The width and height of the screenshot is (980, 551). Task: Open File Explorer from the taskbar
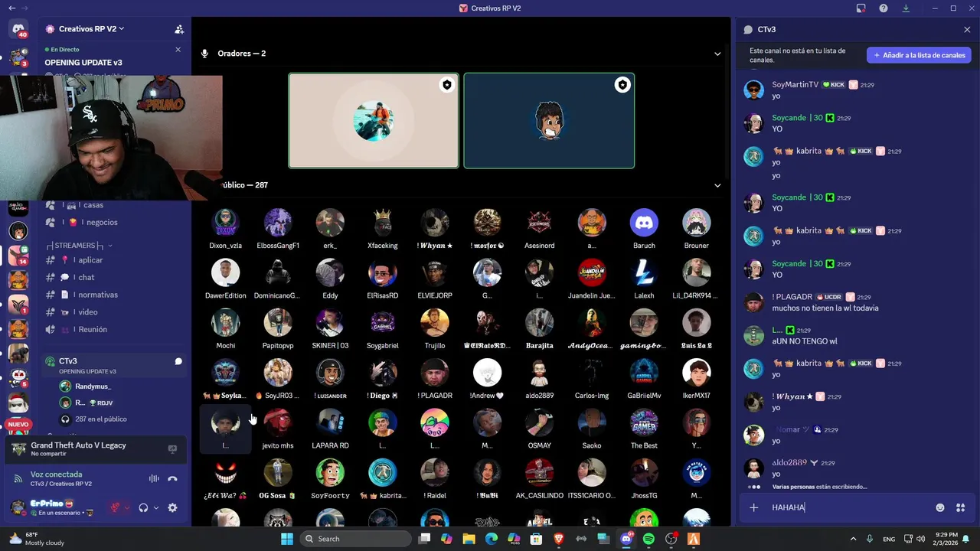469,539
